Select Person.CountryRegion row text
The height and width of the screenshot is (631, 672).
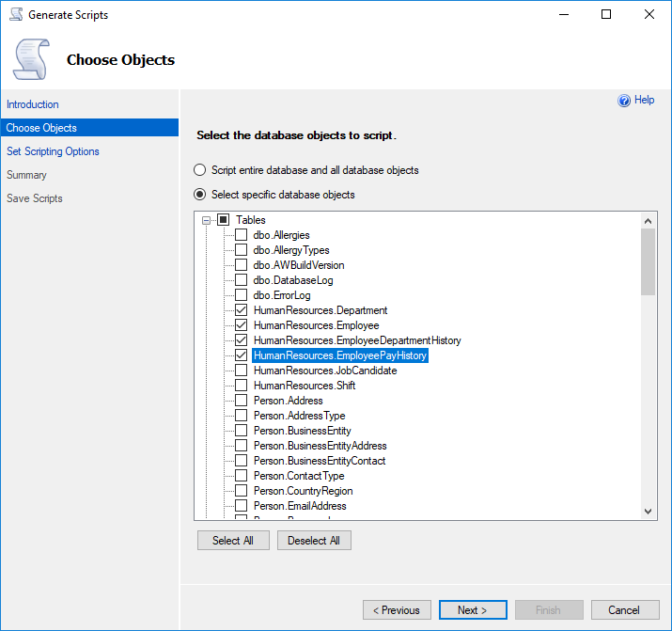click(x=304, y=490)
